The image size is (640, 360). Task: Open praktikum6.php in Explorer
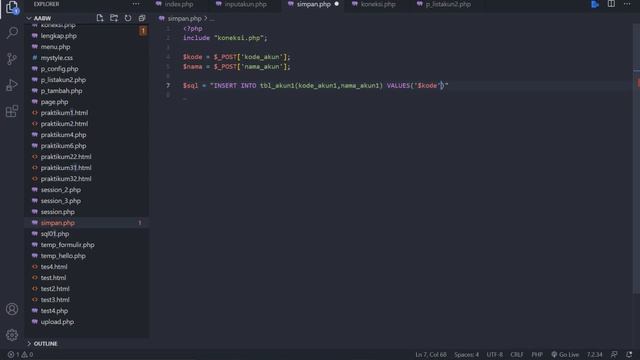point(63,146)
